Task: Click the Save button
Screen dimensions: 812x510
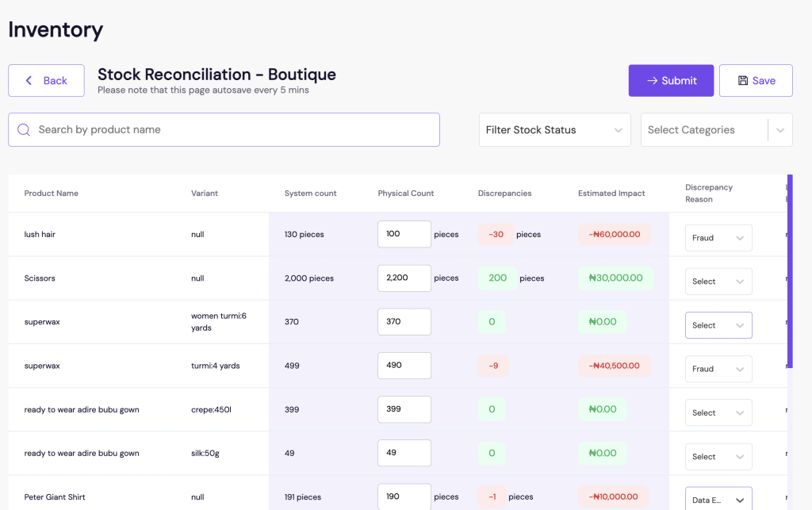Action: (756, 80)
